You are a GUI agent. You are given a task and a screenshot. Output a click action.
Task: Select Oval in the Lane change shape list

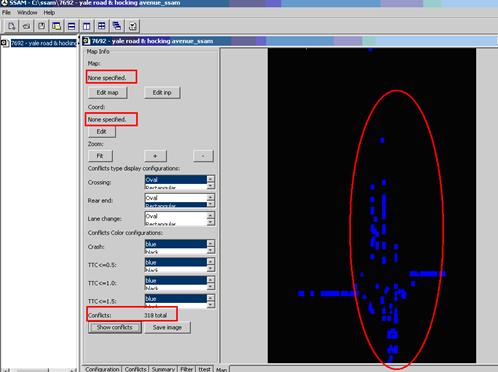pyautogui.click(x=176, y=216)
